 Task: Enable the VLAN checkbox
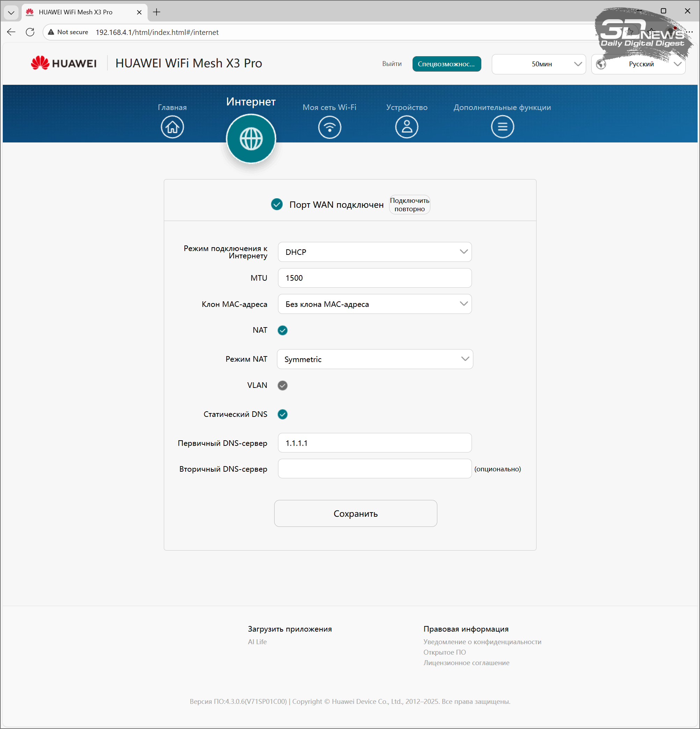pos(283,385)
